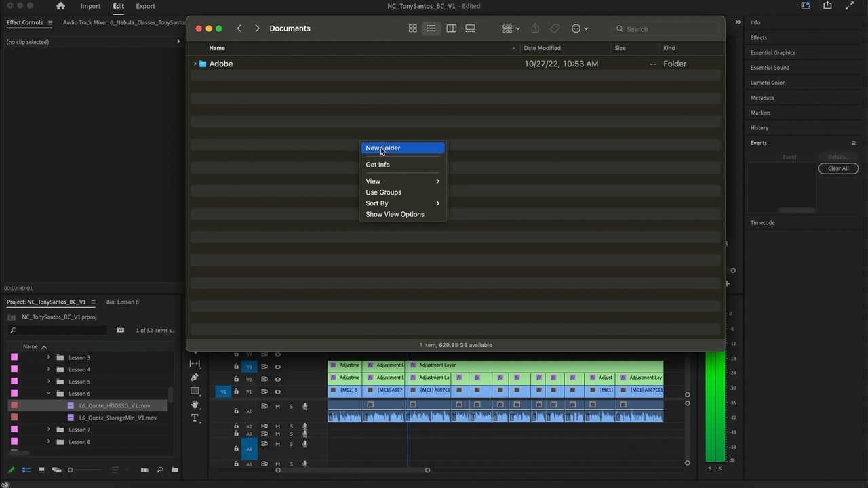Image resolution: width=868 pixels, height=488 pixels.
Task: Click the pink label swatch beside Lesson 3
Action: click(x=14, y=357)
